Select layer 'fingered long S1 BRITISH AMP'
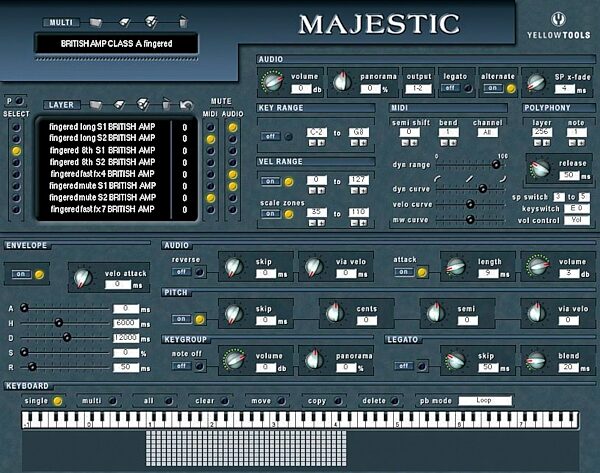Image resolution: width=600 pixels, height=473 pixels. click(x=102, y=127)
